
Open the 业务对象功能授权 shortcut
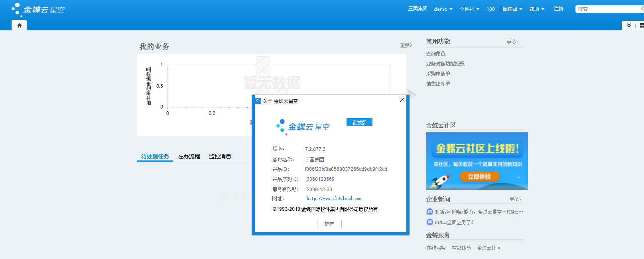tap(445, 64)
